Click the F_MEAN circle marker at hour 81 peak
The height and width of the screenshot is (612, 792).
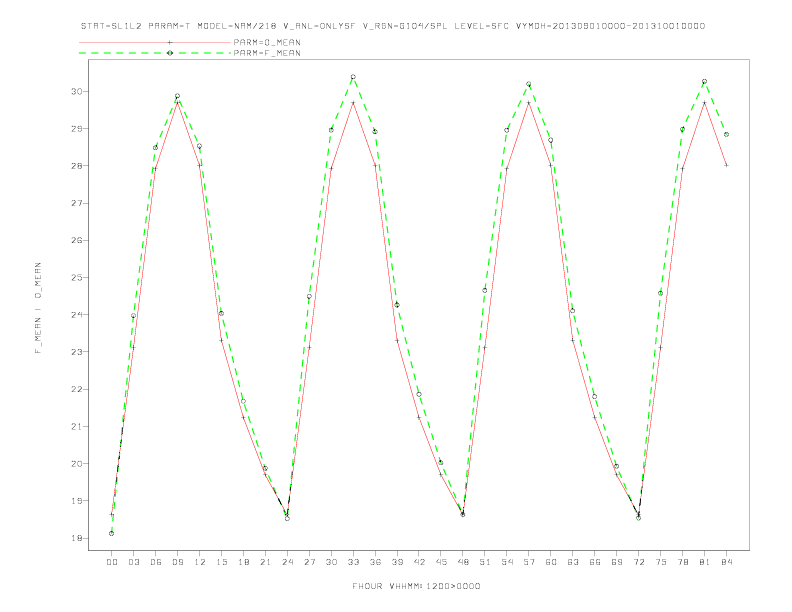tap(704, 81)
